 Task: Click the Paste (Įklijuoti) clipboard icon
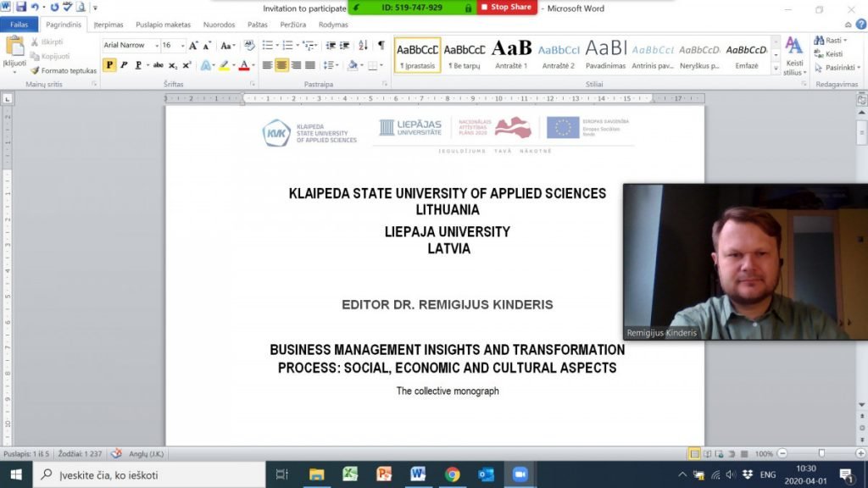coord(14,47)
